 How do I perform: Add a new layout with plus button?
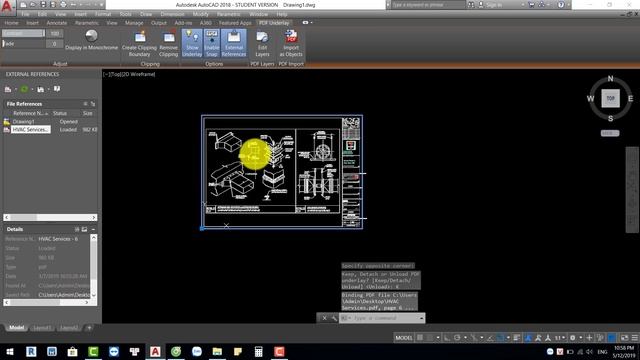89,328
